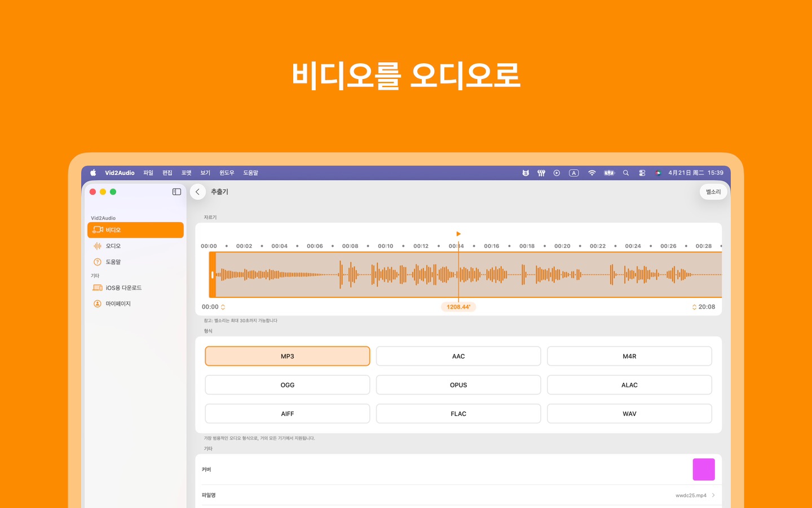This screenshot has height=508, width=812.
Task: Open the 도움말 menu in menu bar
Action: pos(251,173)
